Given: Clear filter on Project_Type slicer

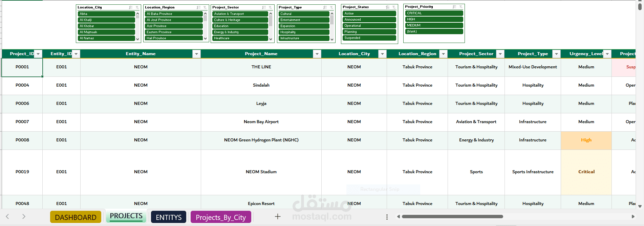Looking at the screenshot, I should [332, 7].
